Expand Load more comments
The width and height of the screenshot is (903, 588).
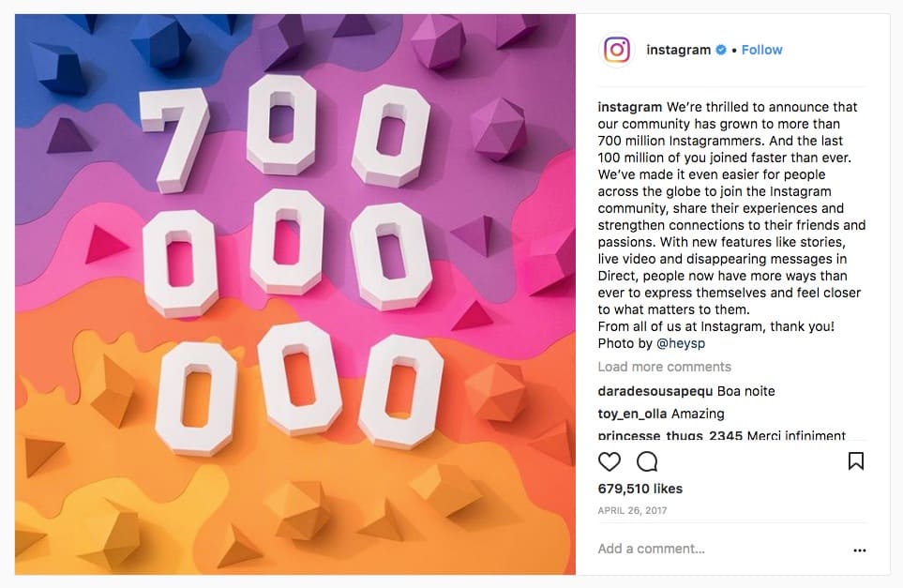point(665,367)
